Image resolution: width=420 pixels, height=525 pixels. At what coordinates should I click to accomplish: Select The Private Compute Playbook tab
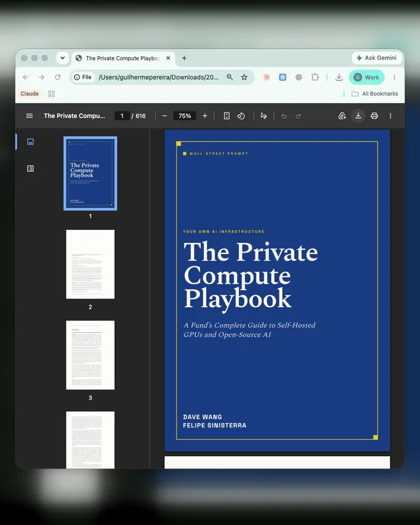point(123,58)
